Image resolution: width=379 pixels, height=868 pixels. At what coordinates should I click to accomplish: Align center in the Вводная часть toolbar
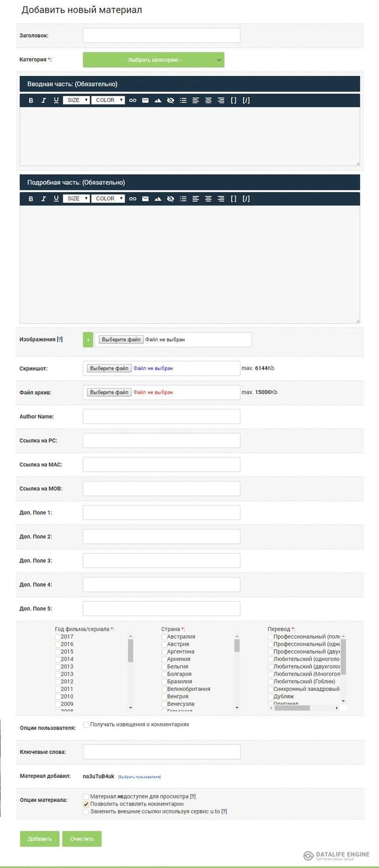(209, 100)
